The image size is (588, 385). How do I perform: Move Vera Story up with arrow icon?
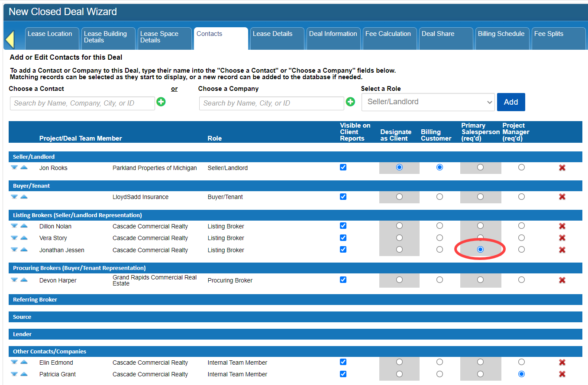(x=24, y=237)
